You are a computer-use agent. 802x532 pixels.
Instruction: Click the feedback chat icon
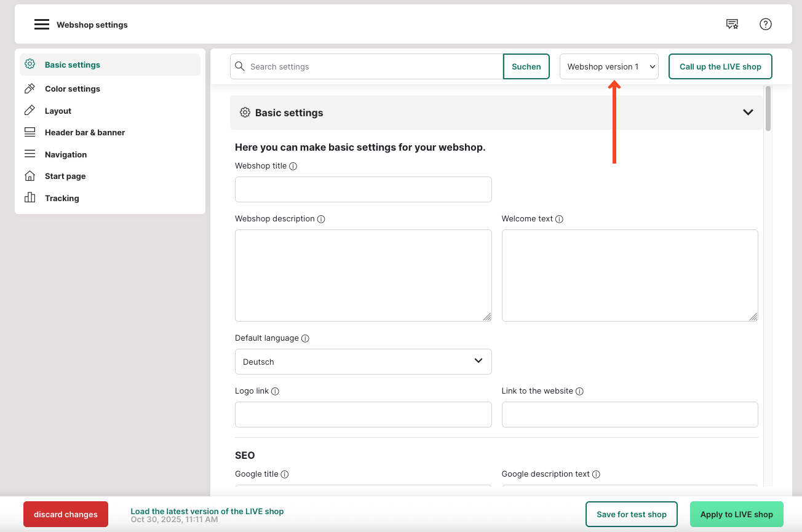(732, 24)
